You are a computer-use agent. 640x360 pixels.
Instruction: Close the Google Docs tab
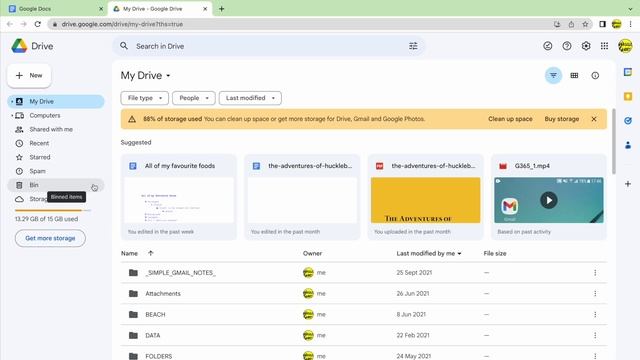click(x=101, y=9)
